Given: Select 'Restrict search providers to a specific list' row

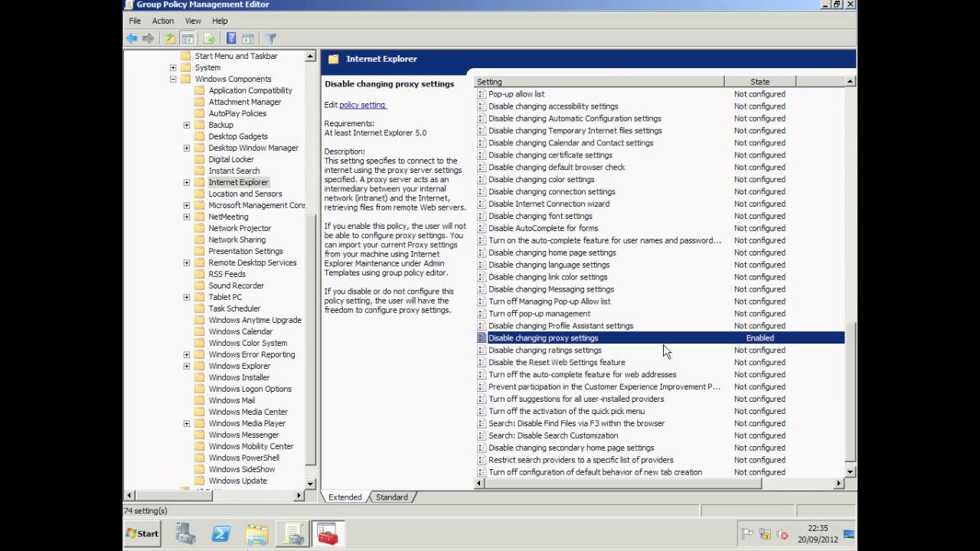Looking at the screenshot, I should tap(660, 460).
